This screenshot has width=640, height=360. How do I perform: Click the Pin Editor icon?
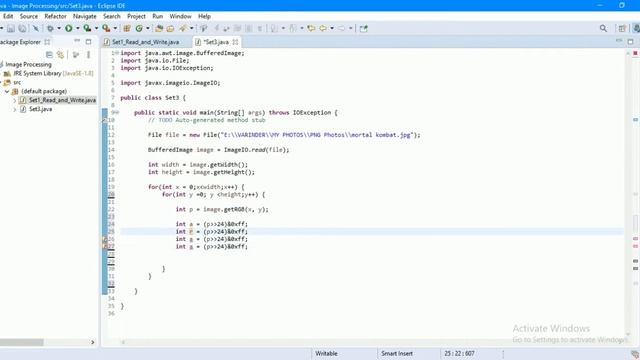coord(363,28)
